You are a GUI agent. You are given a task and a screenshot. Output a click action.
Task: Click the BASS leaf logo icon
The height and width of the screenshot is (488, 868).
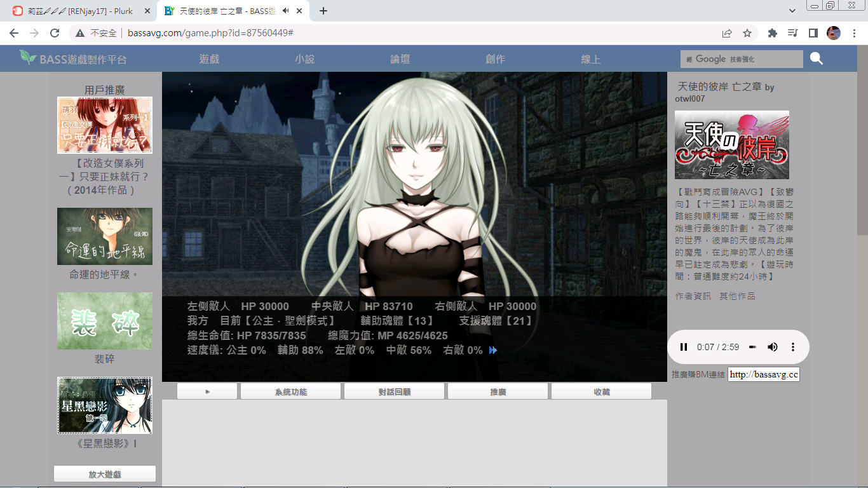click(28, 57)
